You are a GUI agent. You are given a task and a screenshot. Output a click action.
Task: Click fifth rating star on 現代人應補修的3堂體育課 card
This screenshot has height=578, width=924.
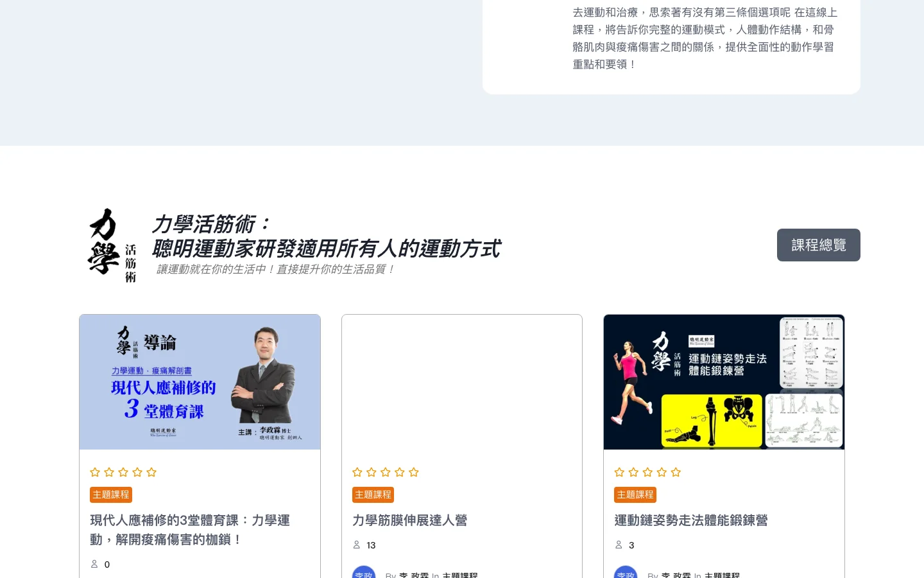151,472
